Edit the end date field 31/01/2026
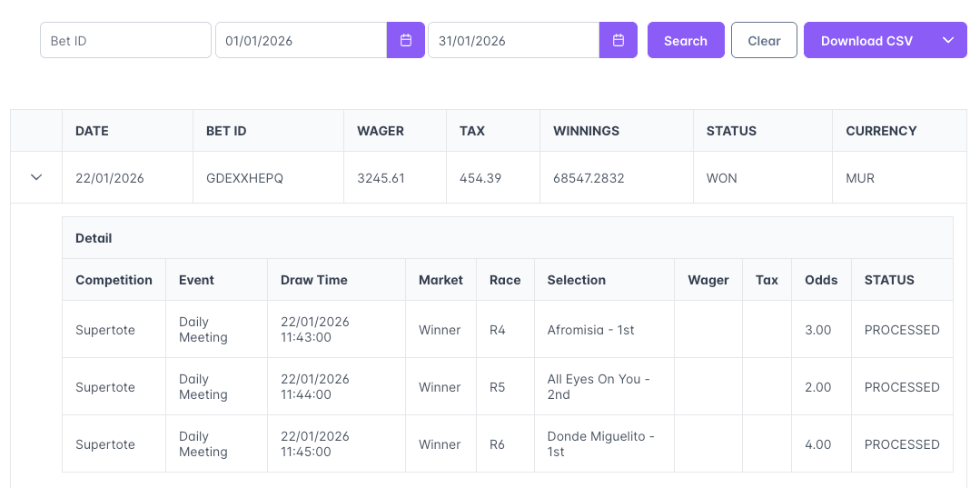 click(x=513, y=40)
